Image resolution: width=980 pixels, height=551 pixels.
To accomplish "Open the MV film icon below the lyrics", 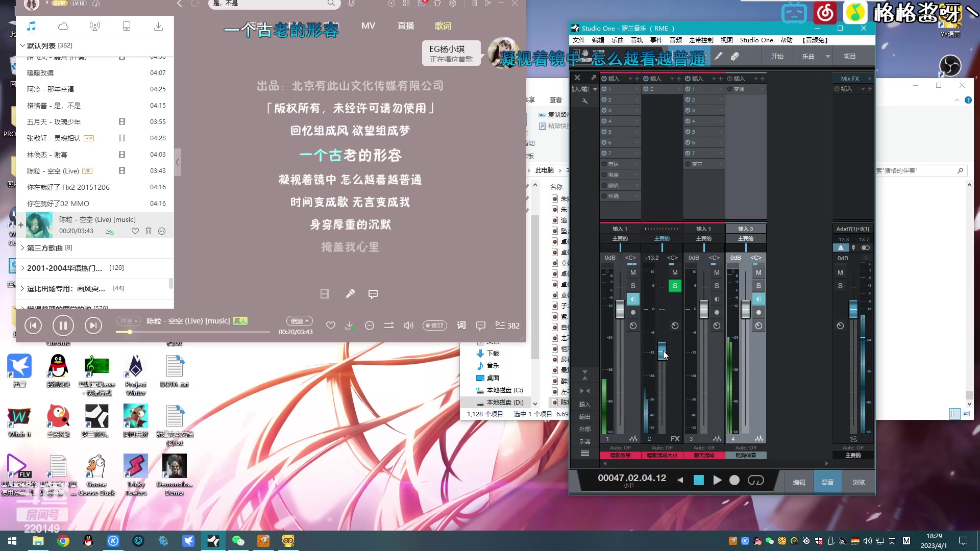I will [325, 294].
